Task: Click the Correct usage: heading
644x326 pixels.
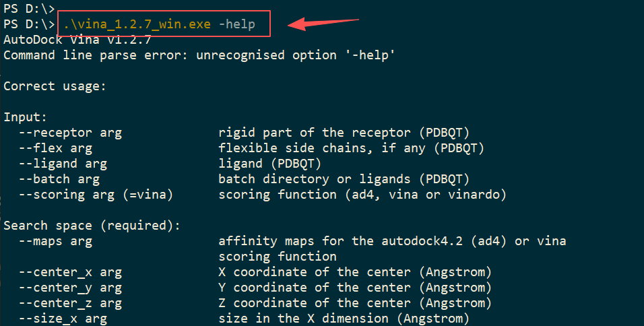Action: (55, 86)
